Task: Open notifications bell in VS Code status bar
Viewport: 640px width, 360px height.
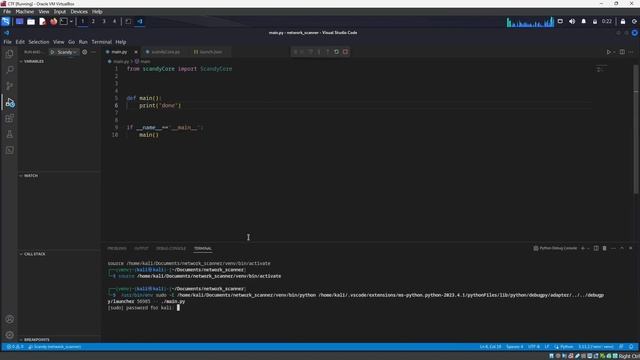Action: (631, 347)
